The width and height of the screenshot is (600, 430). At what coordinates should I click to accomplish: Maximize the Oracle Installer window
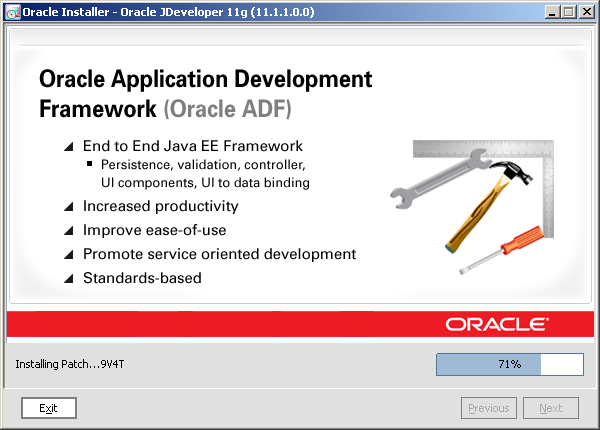[x=569, y=12]
